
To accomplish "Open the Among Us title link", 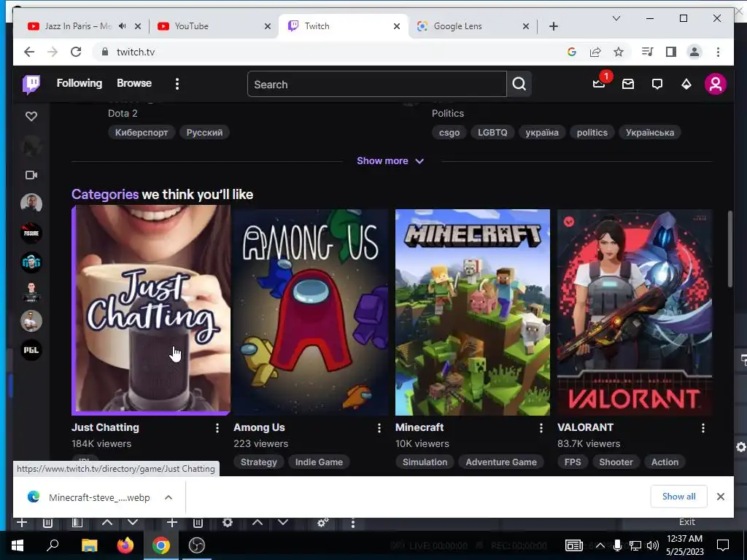I will point(259,427).
